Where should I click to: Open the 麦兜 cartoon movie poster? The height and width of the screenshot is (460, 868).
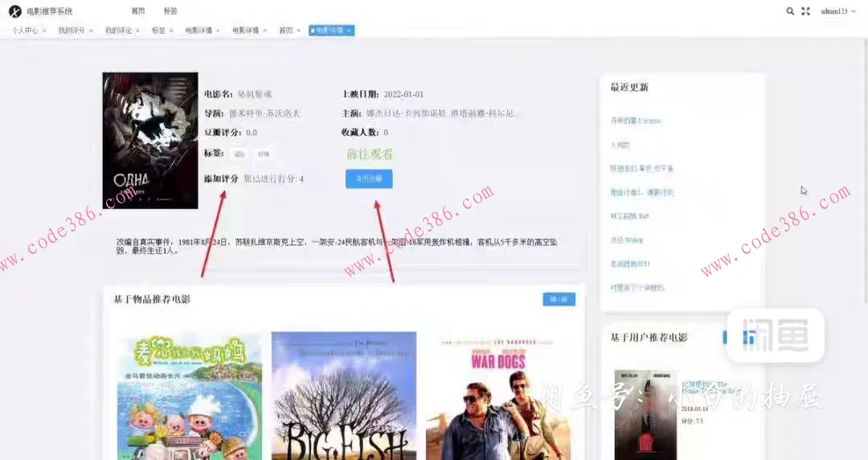190,396
